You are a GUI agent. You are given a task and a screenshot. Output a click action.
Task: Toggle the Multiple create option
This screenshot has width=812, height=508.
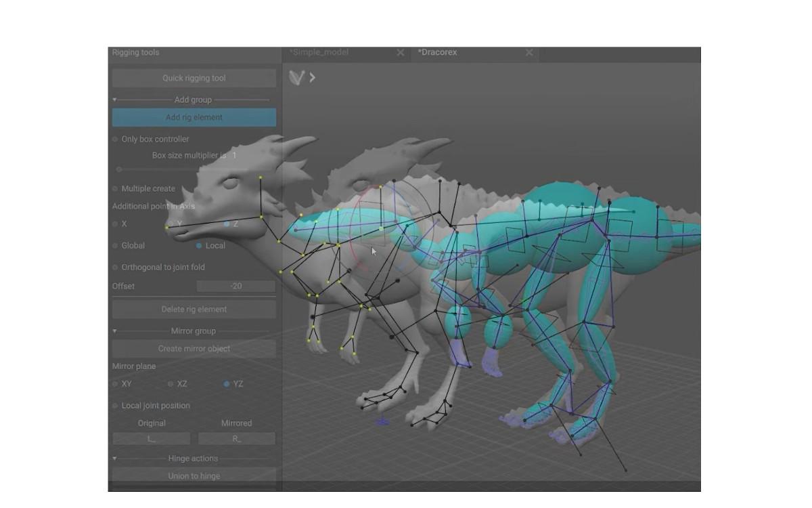click(x=115, y=189)
